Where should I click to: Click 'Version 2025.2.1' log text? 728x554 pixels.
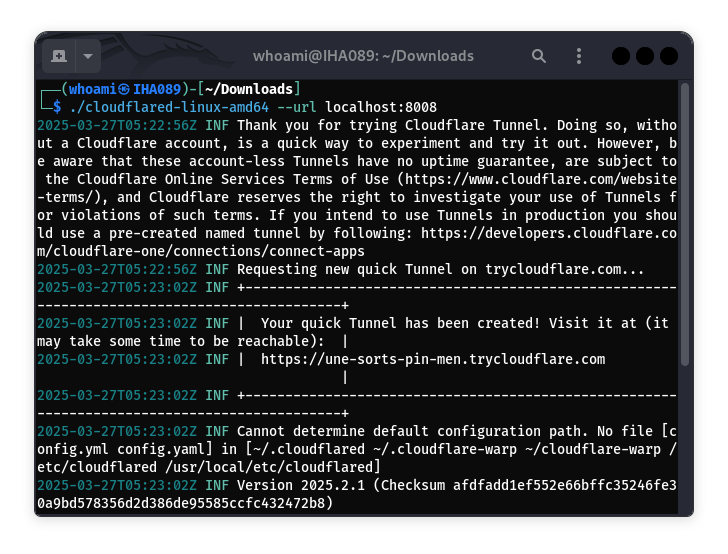pos(301,485)
